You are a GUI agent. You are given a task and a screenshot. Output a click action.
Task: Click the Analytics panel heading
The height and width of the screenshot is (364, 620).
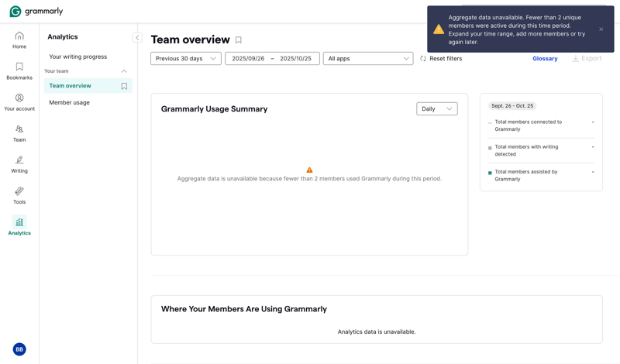click(x=63, y=36)
